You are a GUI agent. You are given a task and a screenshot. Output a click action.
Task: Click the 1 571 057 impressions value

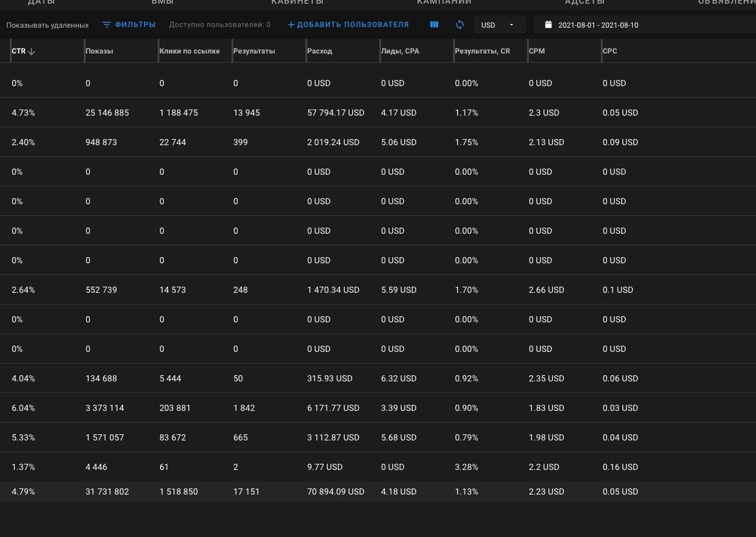click(x=105, y=437)
